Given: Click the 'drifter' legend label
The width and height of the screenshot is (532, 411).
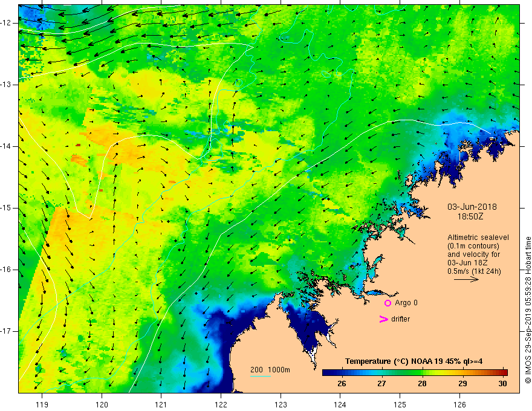Looking at the screenshot, I should [x=400, y=319].
